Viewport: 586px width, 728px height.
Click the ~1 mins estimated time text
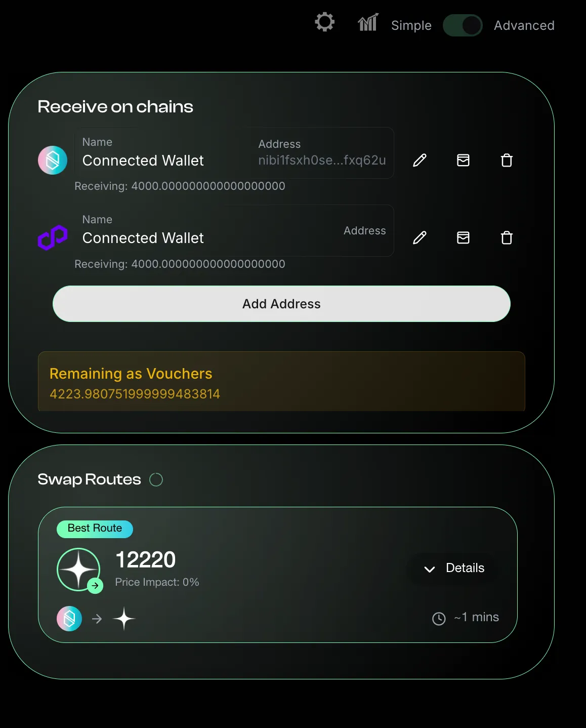[476, 617]
